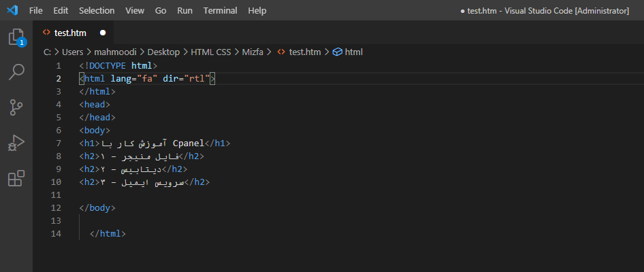The image size is (644, 272).
Task: Click the html symbol breadcrumb segment
Action: [x=353, y=52]
